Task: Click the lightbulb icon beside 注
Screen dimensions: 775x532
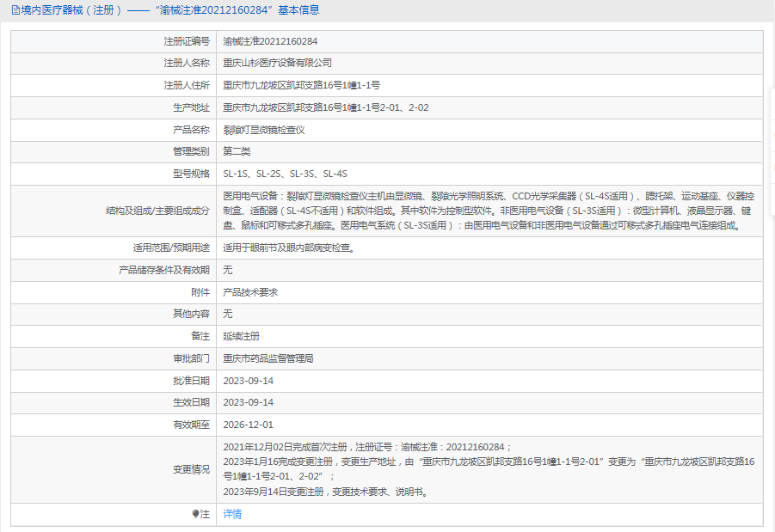Action: click(196, 514)
